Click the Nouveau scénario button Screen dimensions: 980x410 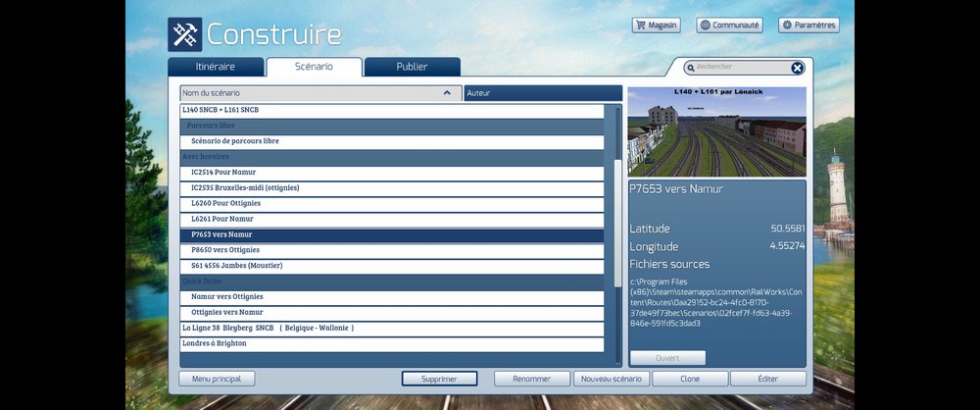point(612,379)
